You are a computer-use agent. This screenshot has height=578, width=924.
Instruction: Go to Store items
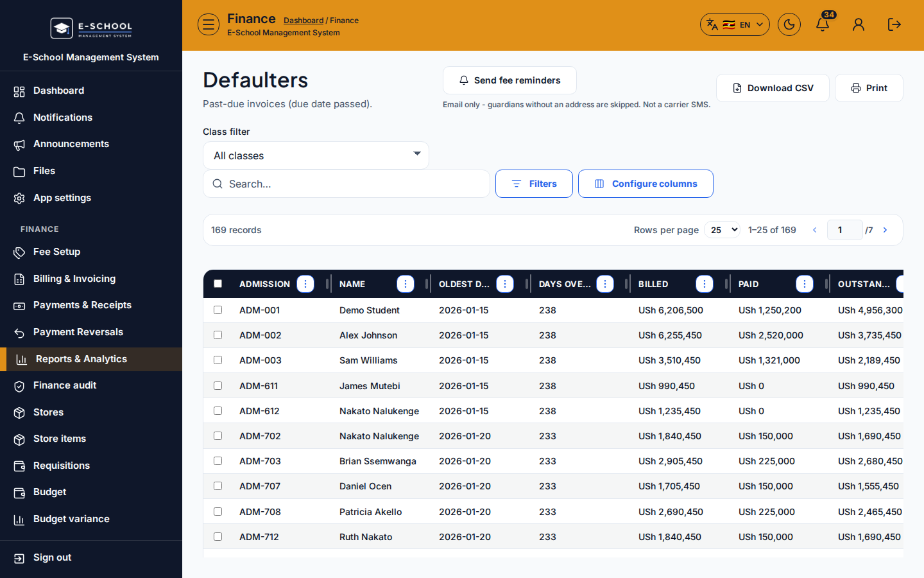(91, 439)
